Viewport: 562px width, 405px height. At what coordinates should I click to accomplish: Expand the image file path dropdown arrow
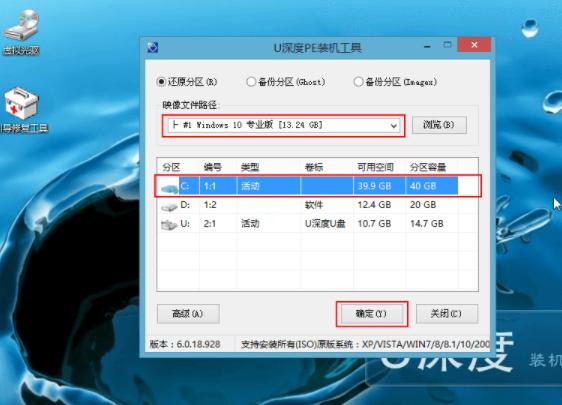(393, 126)
